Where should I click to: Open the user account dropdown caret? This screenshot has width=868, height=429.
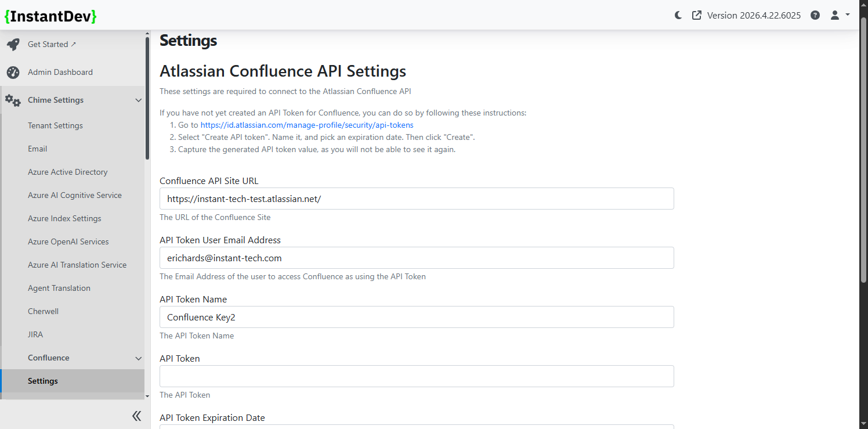(848, 15)
